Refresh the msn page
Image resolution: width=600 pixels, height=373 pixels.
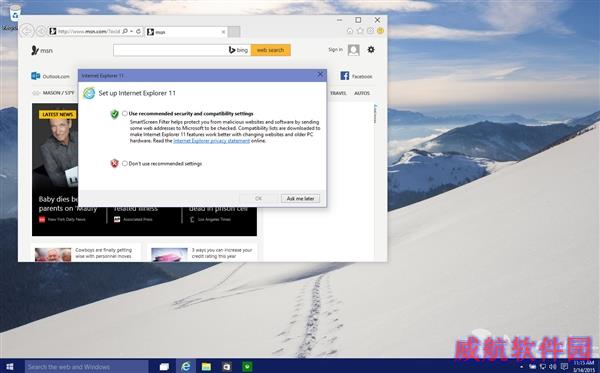(x=139, y=31)
